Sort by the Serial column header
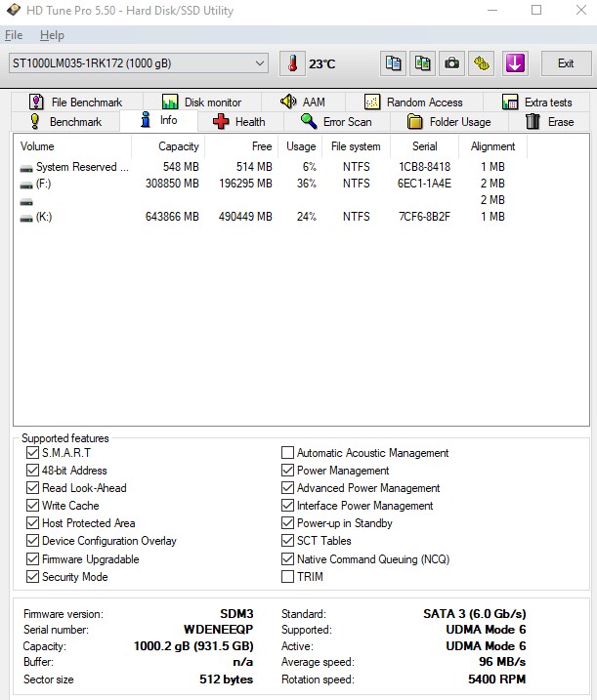The height and width of the screenshot is (700, 597). (x=424, y=146)
